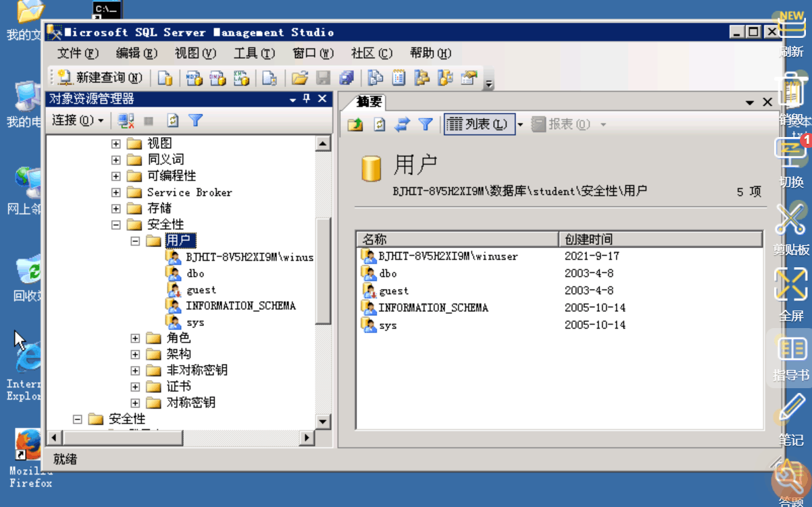This screenshot has height=507, width=812.
Task: Click the List (列表) view button
Action: coord(479,124)
